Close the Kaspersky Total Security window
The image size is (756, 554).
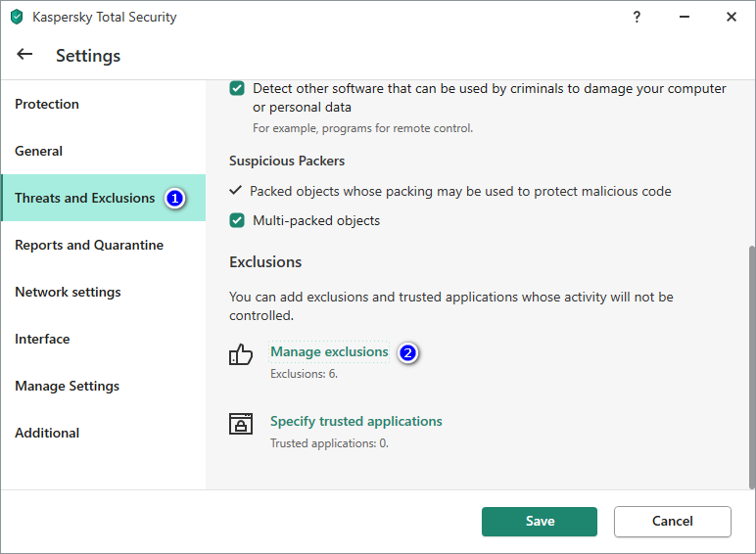tap(731, 17)
